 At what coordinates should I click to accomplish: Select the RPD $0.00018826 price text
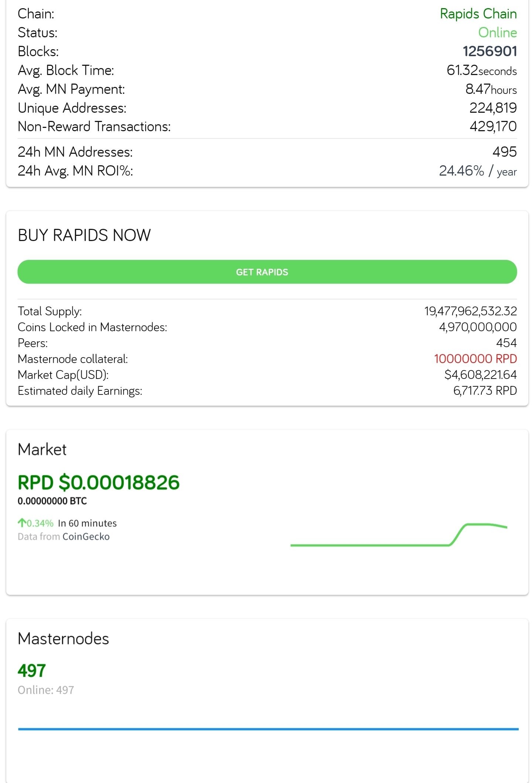tap(99, 482)
